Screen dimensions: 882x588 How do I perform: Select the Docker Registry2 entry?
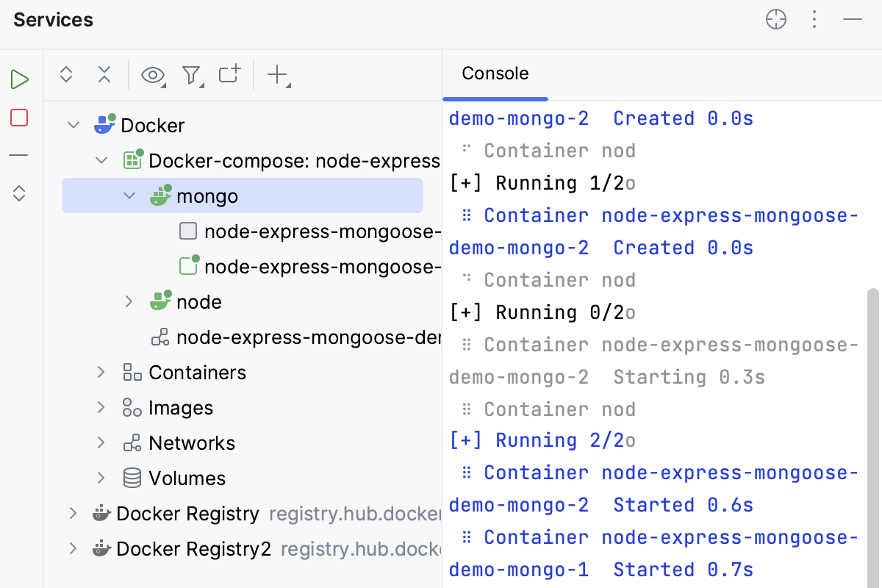(193, 549)
